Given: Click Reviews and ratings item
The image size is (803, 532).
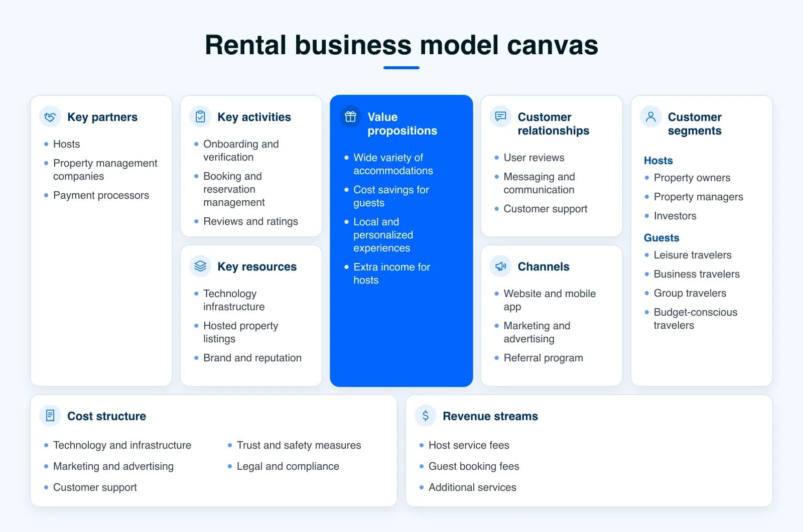Looking at the screenshot, I should click(250, 221).
